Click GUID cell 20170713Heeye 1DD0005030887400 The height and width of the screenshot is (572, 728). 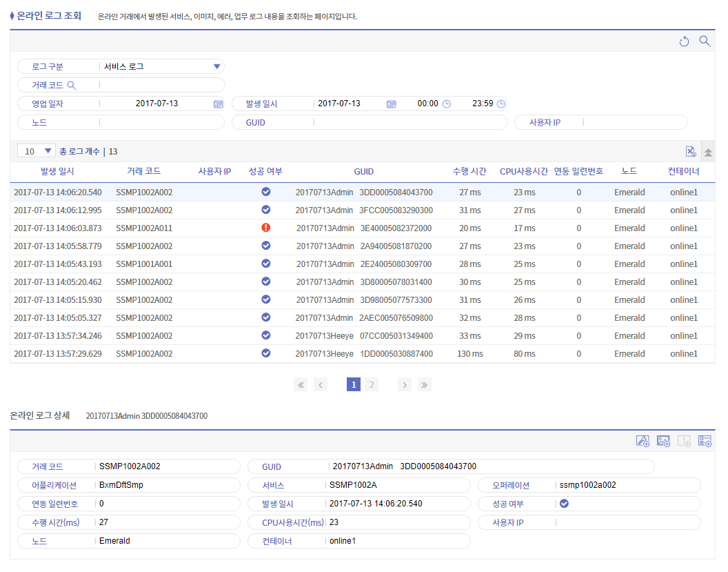click(364, 354)
